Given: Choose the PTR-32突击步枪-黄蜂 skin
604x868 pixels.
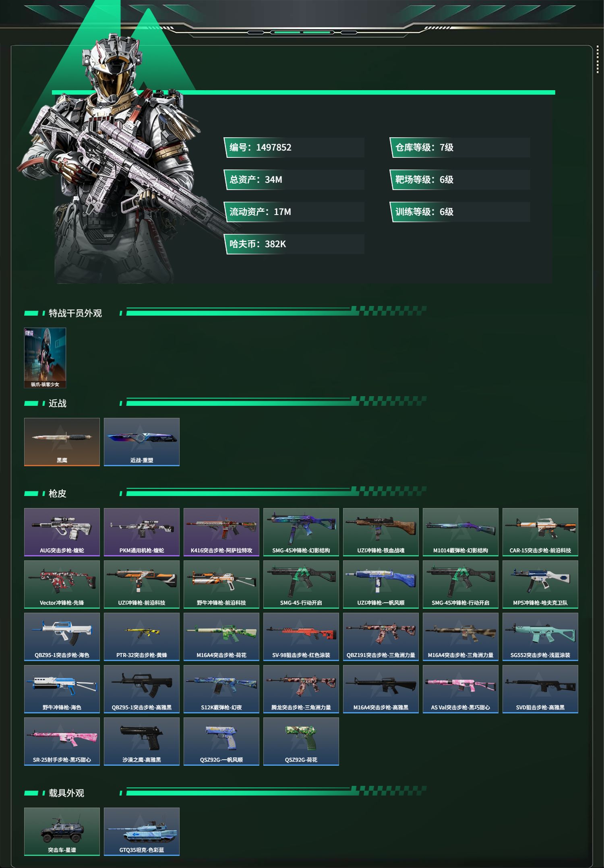Looking at the screenshot, I should pos(142,637).
